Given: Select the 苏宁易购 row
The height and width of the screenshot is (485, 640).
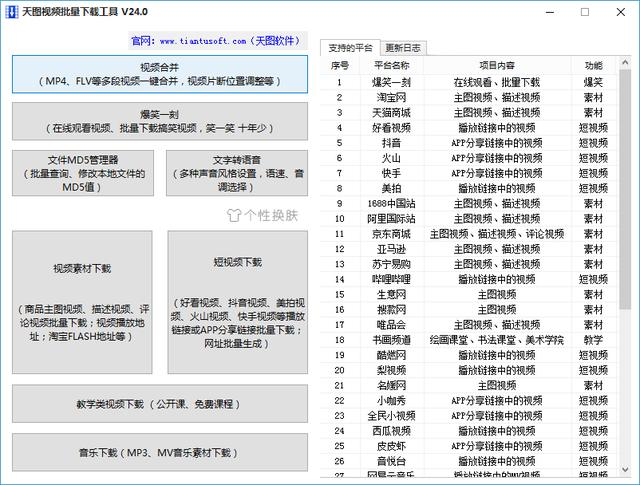Looking at the screenshot, I should [x=469, y=264].
